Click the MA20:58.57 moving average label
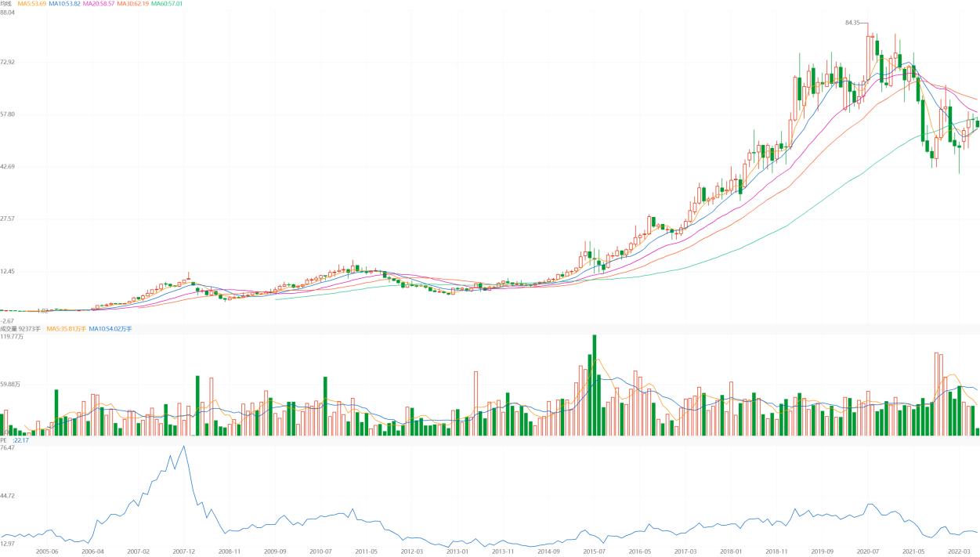 point(99,4)
